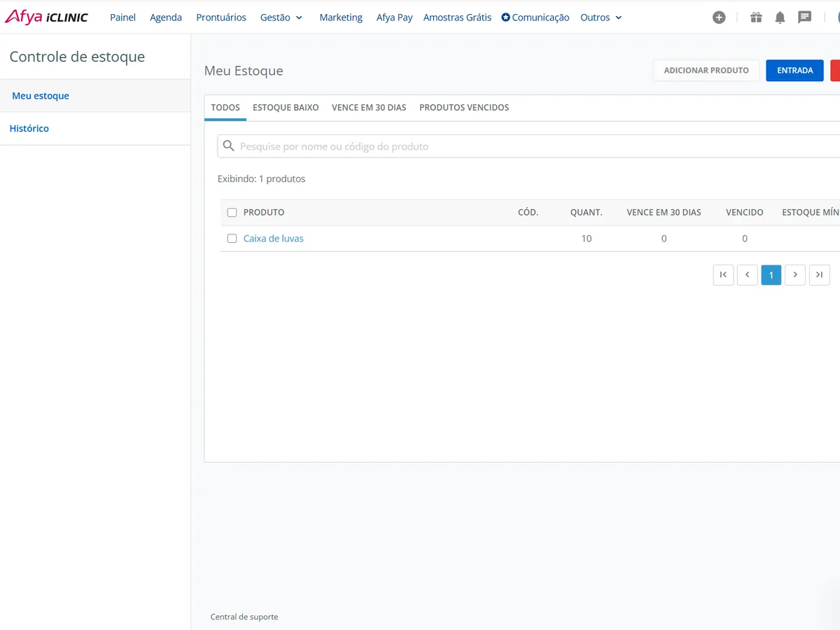Click the QUANT. column header

(587, 212)
